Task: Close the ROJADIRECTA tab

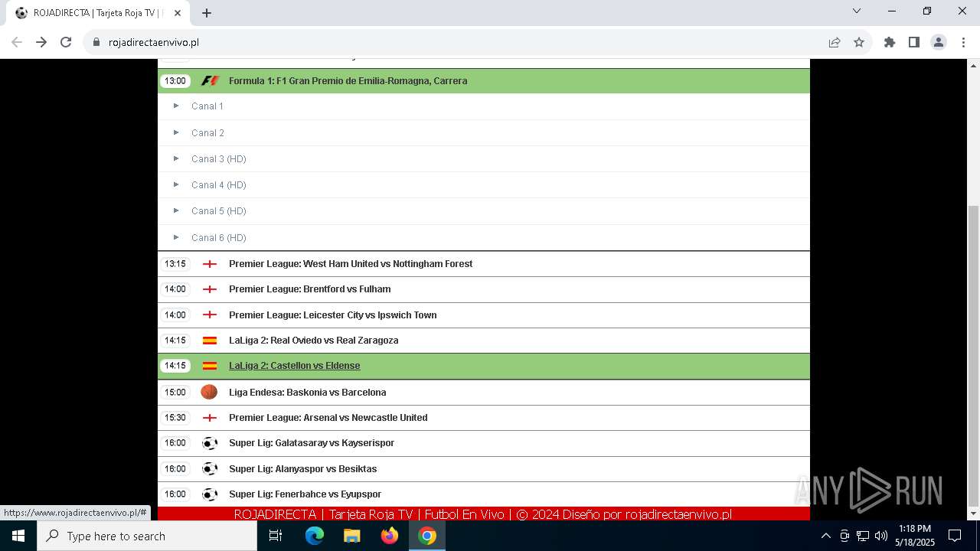Action: [x=178, y=13]
